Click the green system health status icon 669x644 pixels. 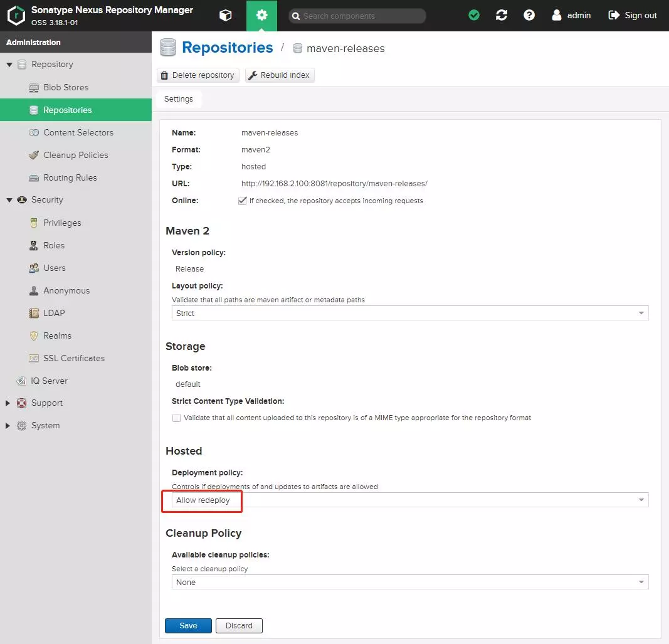click(473, 14)
